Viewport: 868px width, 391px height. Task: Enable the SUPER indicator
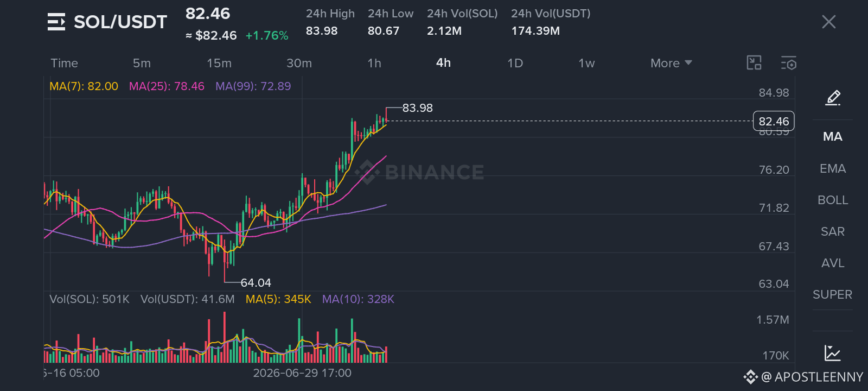tap(833, 294)
